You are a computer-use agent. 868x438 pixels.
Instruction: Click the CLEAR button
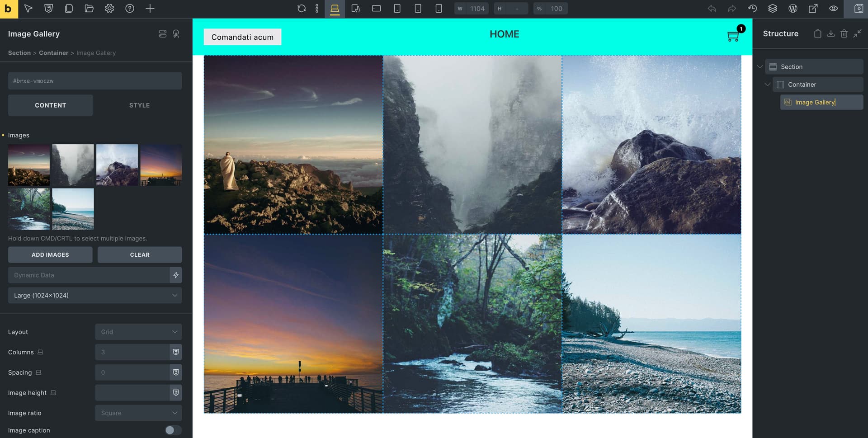coord(140,255)
